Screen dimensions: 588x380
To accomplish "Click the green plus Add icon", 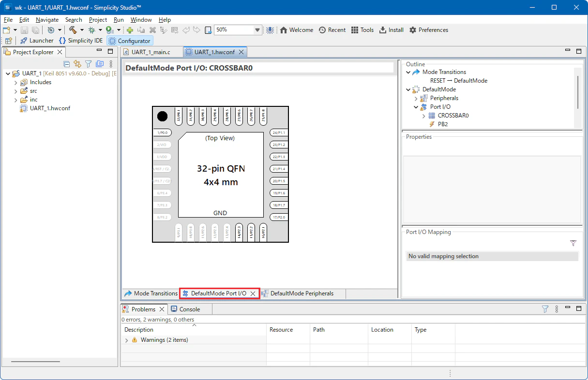I will coord(130,30).
